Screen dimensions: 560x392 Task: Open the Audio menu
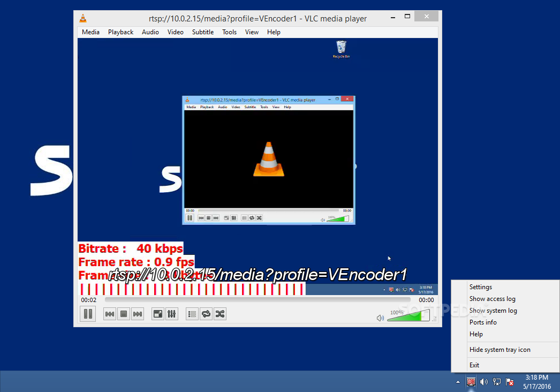click(150, 32)
